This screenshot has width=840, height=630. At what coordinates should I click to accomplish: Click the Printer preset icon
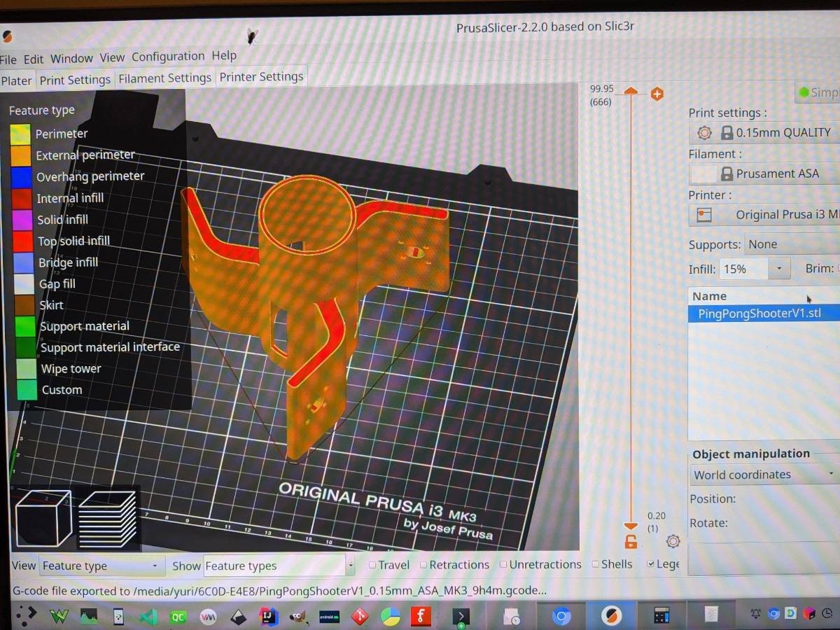click(704, 215)
